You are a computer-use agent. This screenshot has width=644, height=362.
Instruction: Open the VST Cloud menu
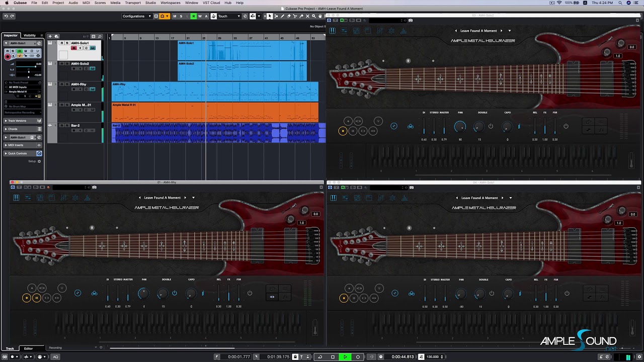[x=211, y=3]
